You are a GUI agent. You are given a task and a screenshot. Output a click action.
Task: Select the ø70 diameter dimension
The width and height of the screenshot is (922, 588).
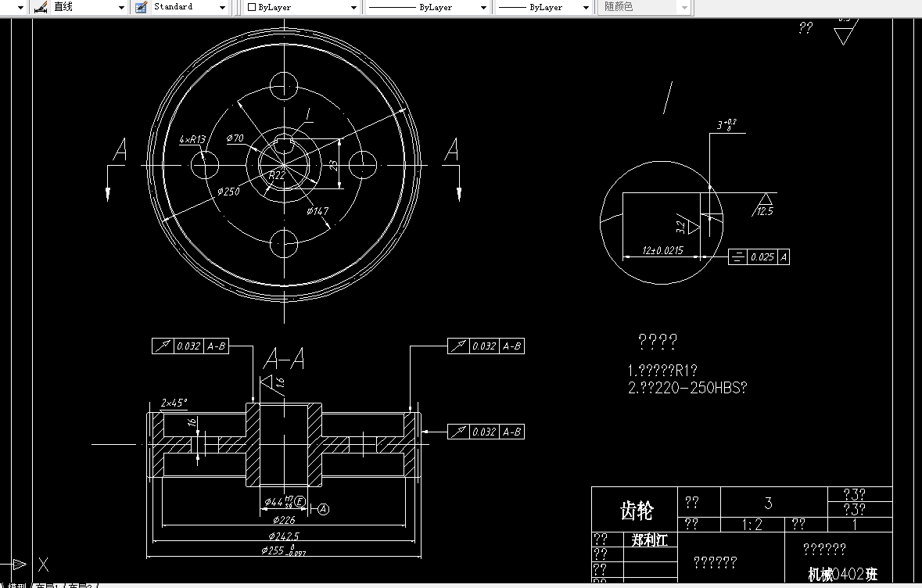(x=235, y=138)
